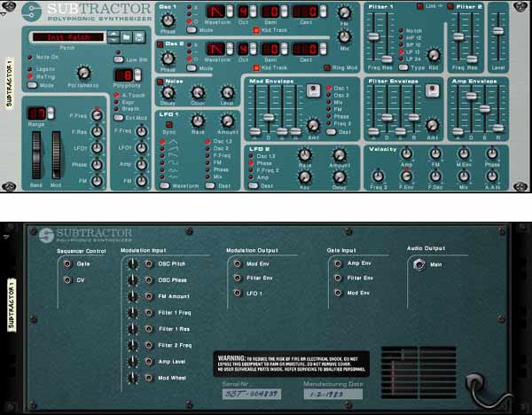532x415 pixels.
Task: Change pitch bend Range stepper
Action: (51, 113)
